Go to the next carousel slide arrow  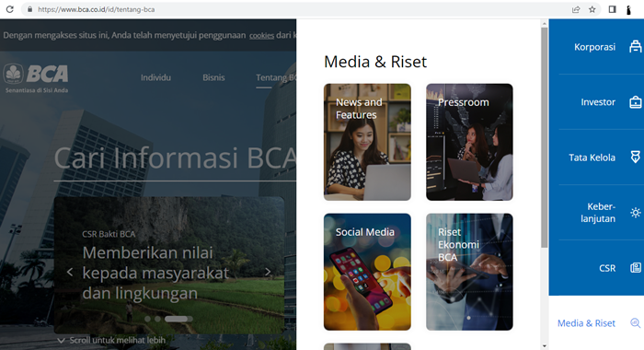(x=268, y=272)
